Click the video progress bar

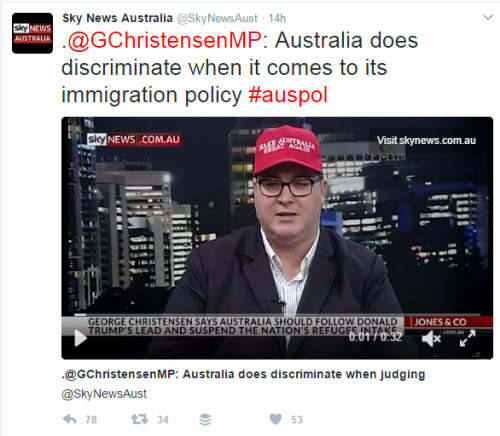pyautogui.click(x=277, y=314)
